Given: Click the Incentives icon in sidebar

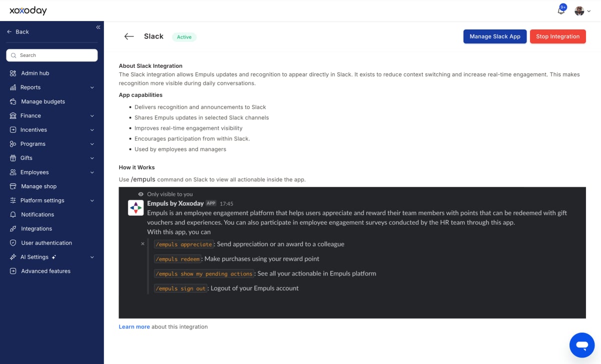Looking at the screenshot, I should click(x=13, y=130).
